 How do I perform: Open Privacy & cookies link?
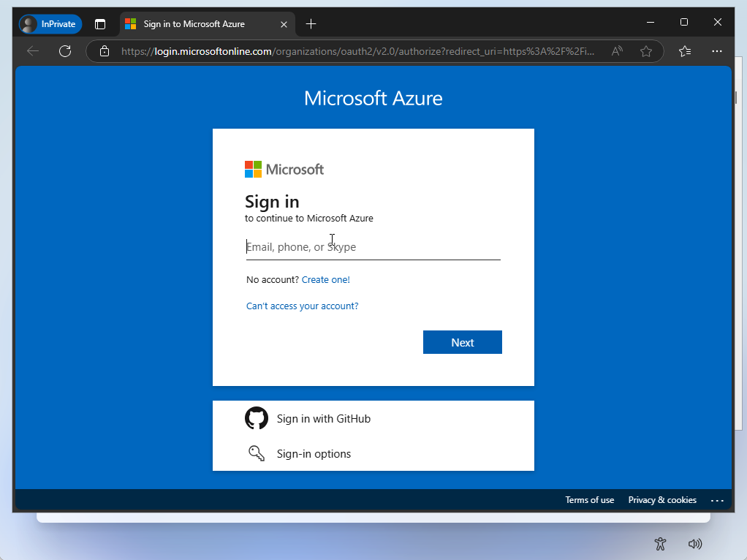pos(662,500)
